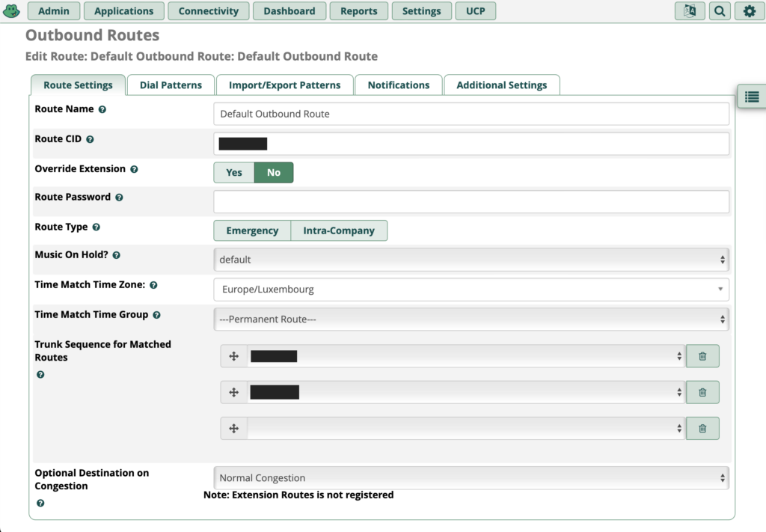The image size is (766, 532).
Task: Click the search magnifier icon
Action: pos(719,11)
